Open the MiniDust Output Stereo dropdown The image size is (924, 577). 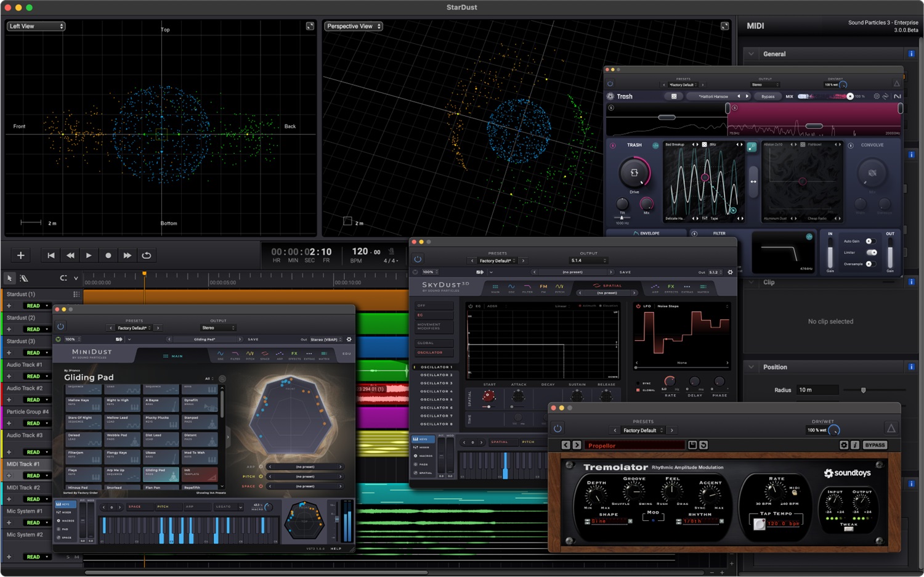tap(218, 328)
